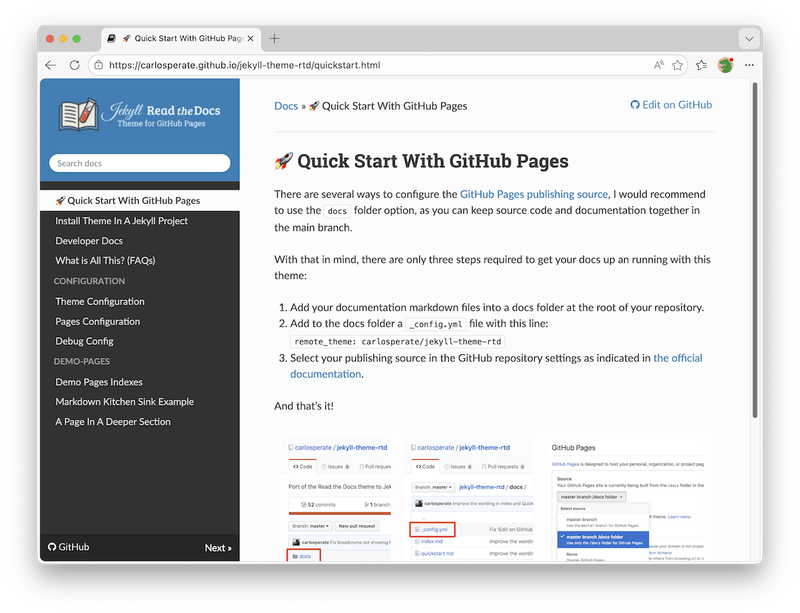Screen dimensions: 800x613
Task: Click the CONFIGURATION section caption
Action: [89, 281]
